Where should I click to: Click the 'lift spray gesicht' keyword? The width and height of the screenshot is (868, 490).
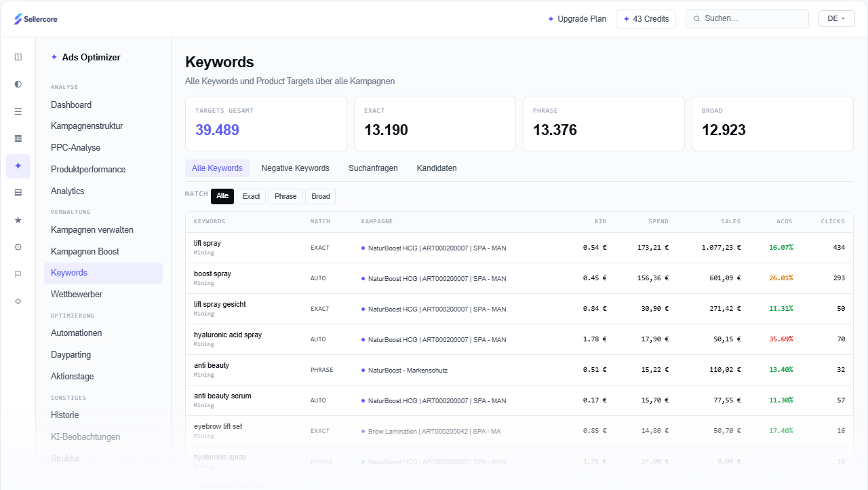220,305
